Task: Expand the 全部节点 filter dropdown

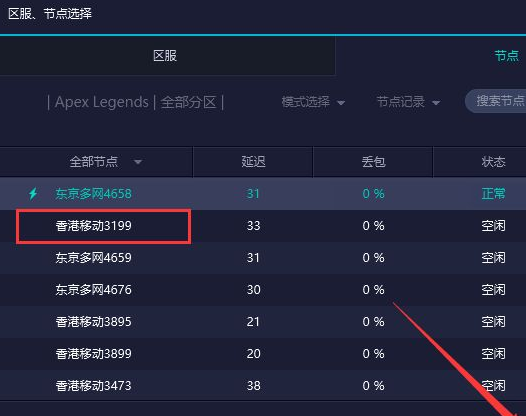Action: point(105,162)
